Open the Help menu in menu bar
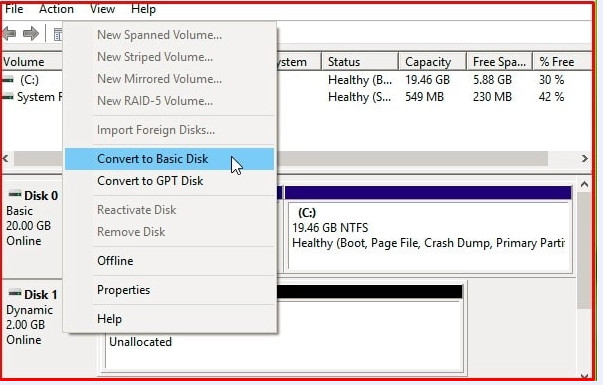 pos(143,8)
